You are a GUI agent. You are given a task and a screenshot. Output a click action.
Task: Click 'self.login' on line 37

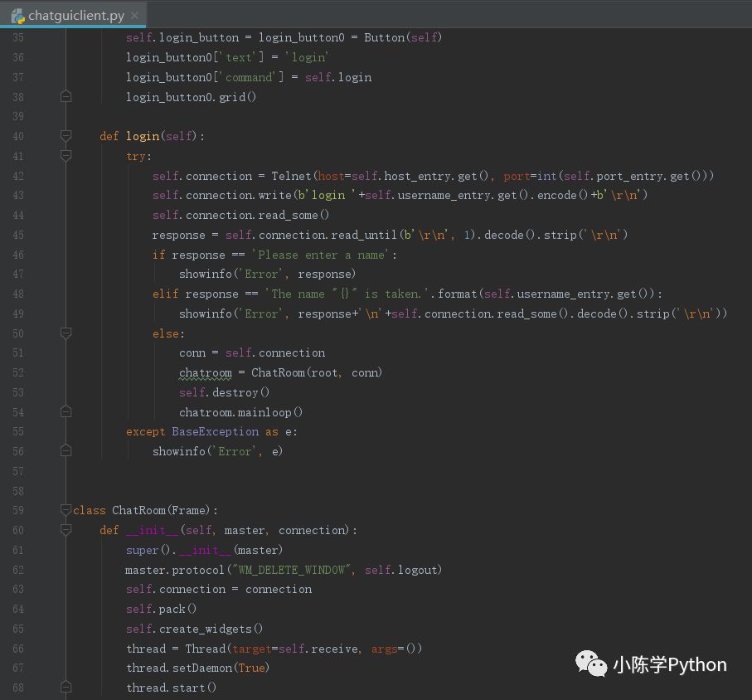tap(338, 77)
